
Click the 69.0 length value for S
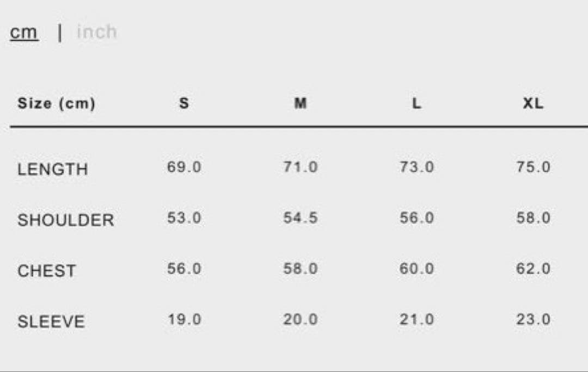184,167
